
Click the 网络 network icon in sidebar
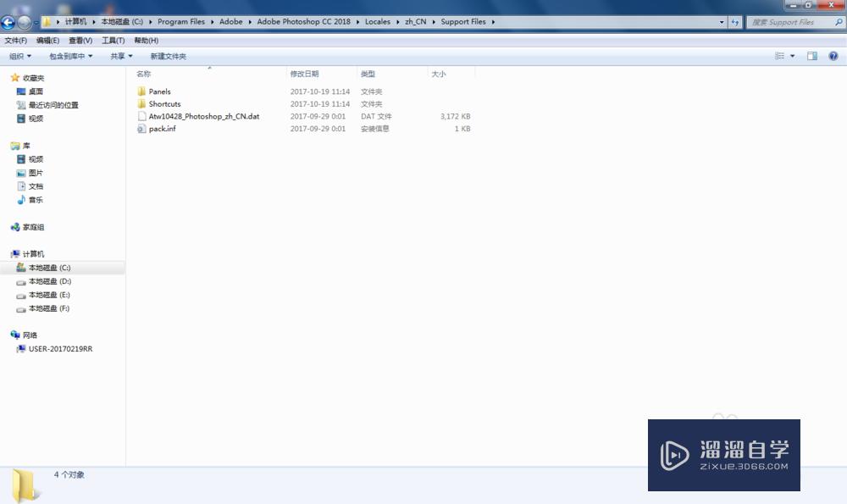pos(15,335)
